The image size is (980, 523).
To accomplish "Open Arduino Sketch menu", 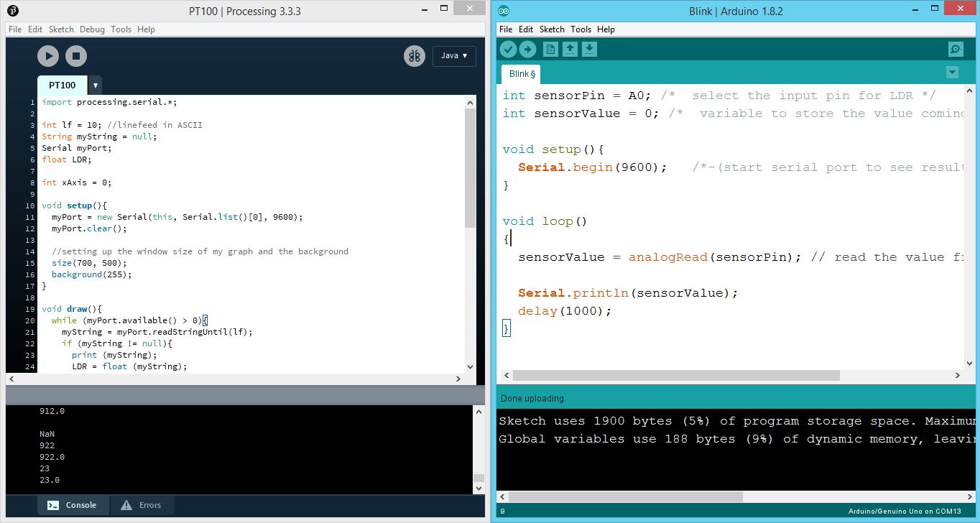I will [x=552, y=29].
